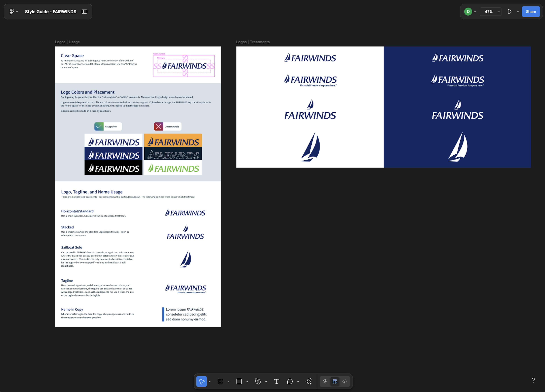545x392 pixels.
Task: Open the Actions sparkle tool
Action: pyautogui.click(x=309, y=381)
